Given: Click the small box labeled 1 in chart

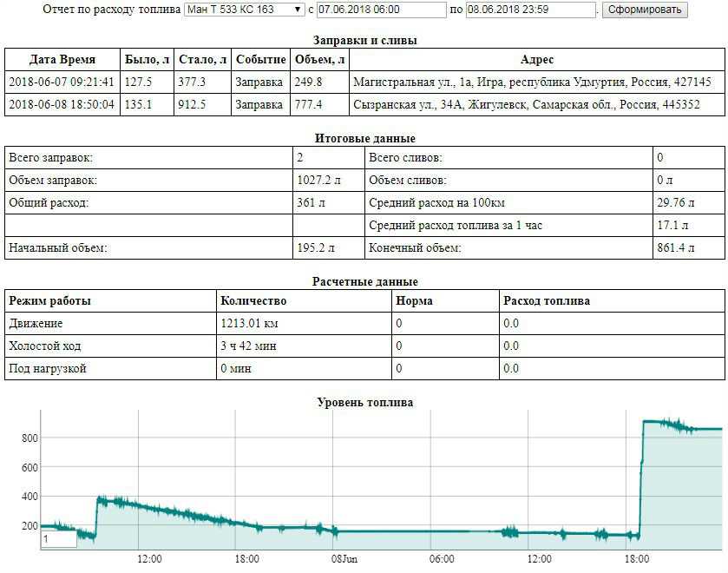Looking at the screenshot, I should tap(58, 539).
